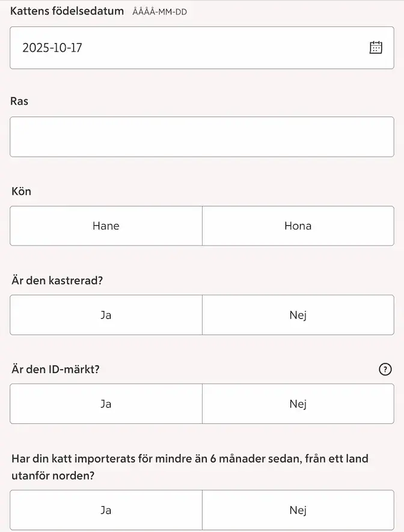The width and height of the screenshot is (404, 532).
Task: Click the 'Ras' section heading
Action: 18,101
